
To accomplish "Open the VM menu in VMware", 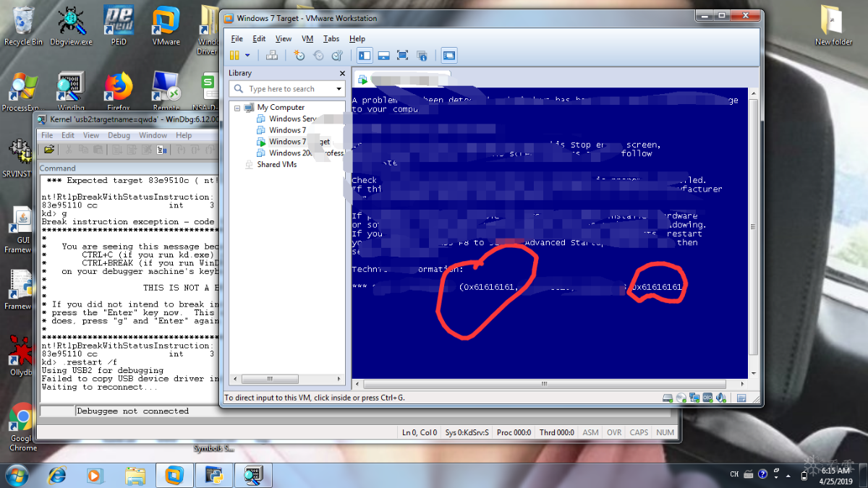I will [307, 39].
